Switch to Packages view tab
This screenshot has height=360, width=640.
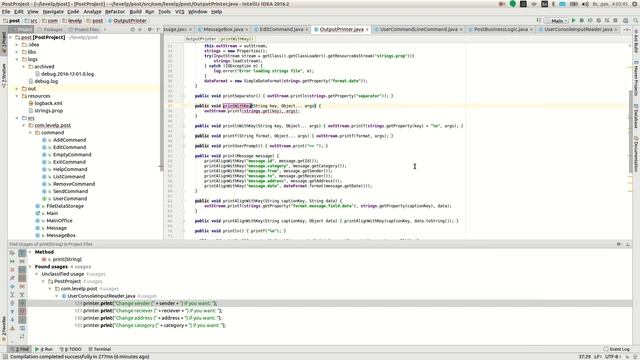pyautogui.click(x=51, y=29)
